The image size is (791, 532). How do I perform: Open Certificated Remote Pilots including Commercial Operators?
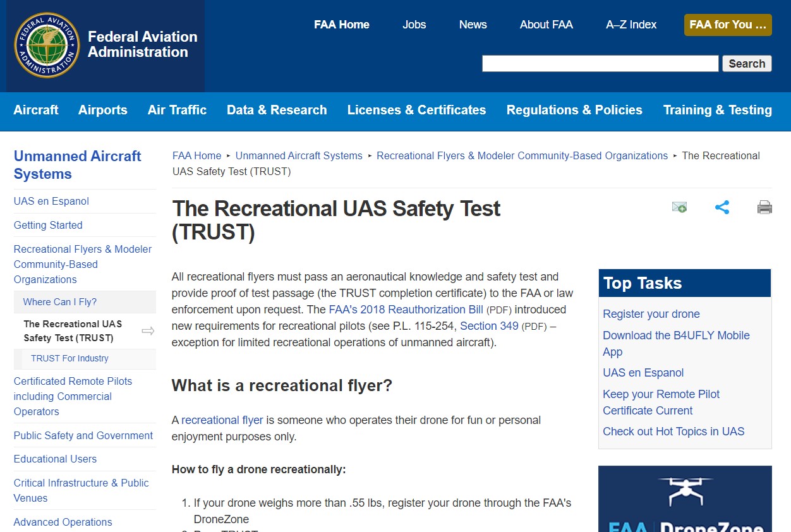pyautogui.click(x=73, y=396)
